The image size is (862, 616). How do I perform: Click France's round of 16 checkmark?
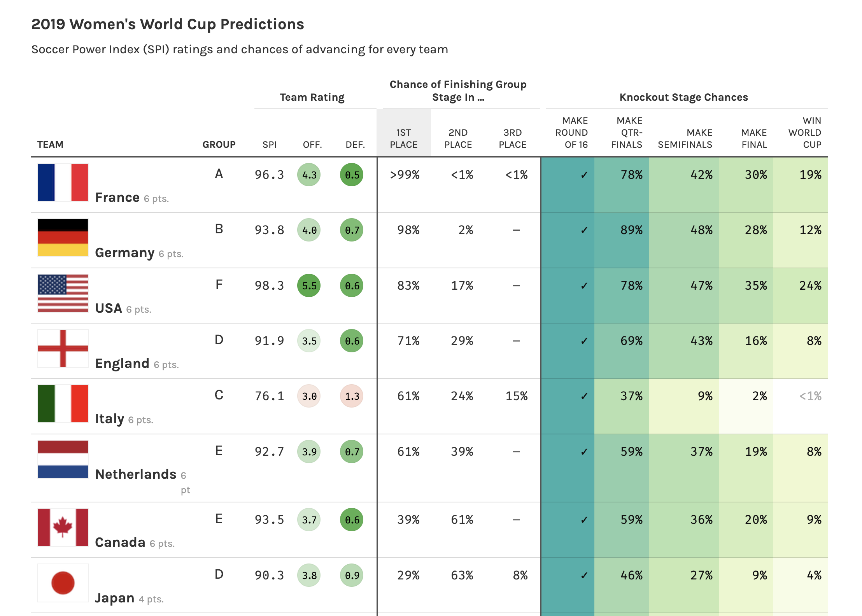tap(584, 175)
